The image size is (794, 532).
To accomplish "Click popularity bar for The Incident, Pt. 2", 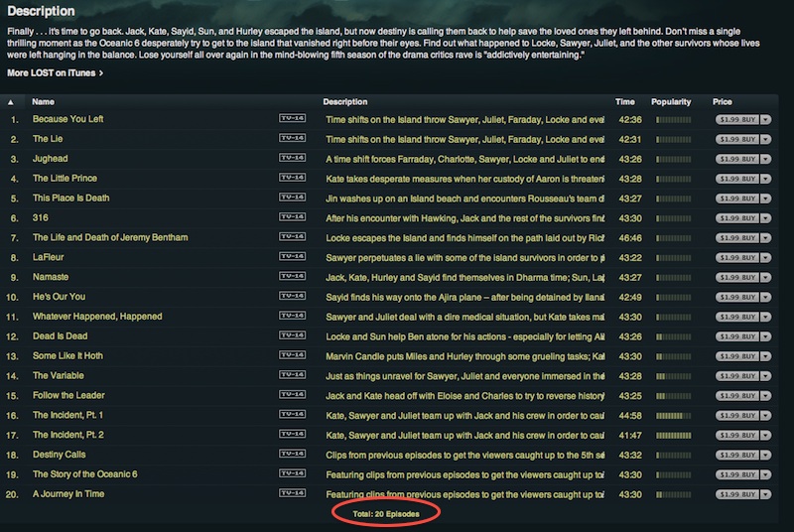I will (674, 436).
